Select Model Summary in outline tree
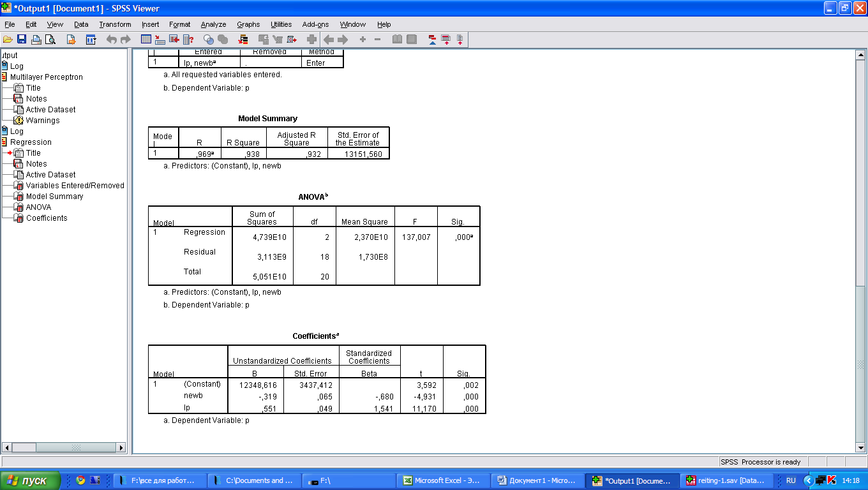The image size is (868, 490). (54, 197)
